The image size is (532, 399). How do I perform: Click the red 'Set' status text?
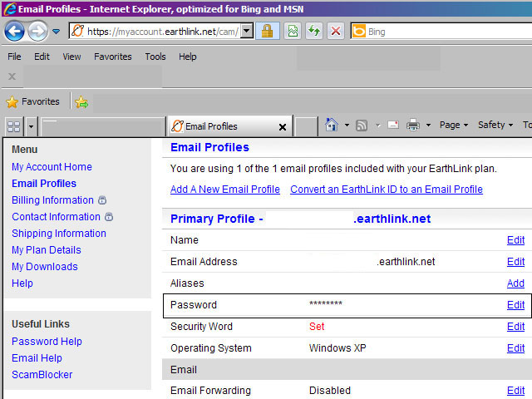tap(317, 327)
